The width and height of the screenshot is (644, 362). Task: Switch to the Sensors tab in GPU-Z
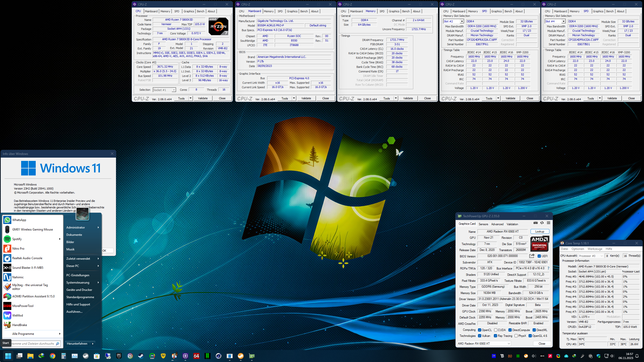(x=483, y=224)
